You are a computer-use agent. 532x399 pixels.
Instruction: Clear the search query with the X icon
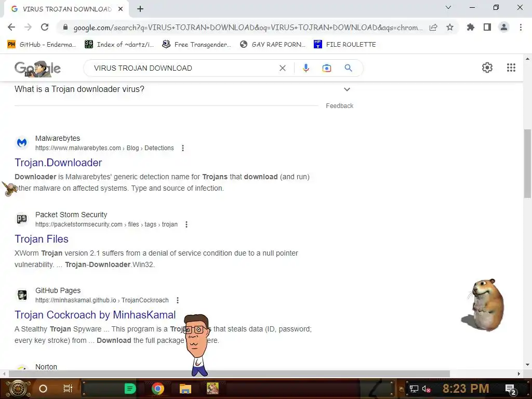pos(282,68)
